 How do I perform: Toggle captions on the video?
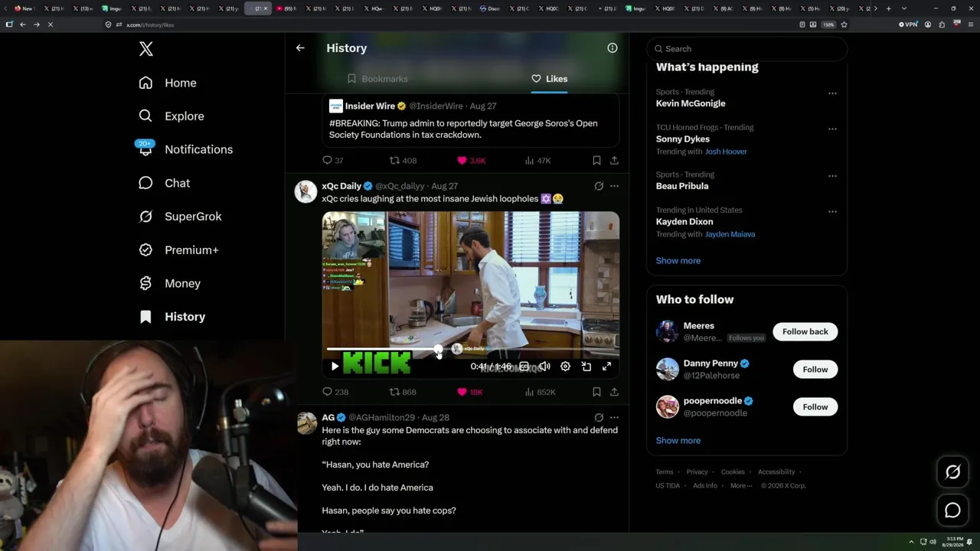point(524,367)
